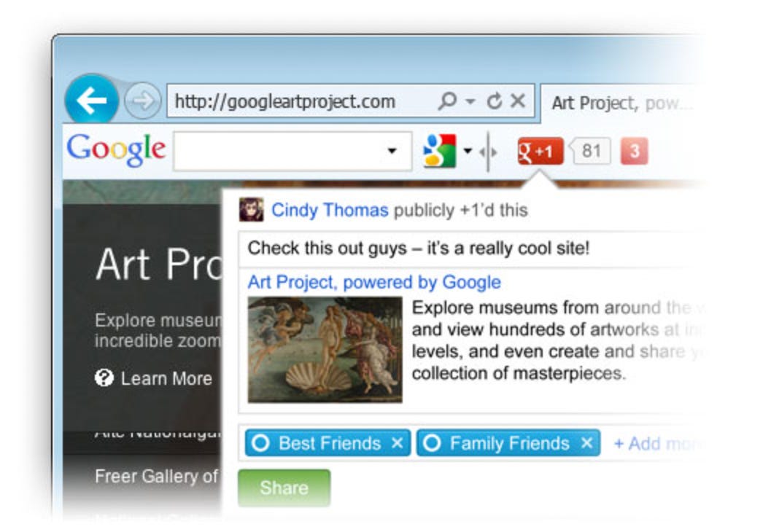Image resolution: width=763 pixels, height=532 pixels.
Task: Open the red notifications badge showing 3
Action: 634,152
